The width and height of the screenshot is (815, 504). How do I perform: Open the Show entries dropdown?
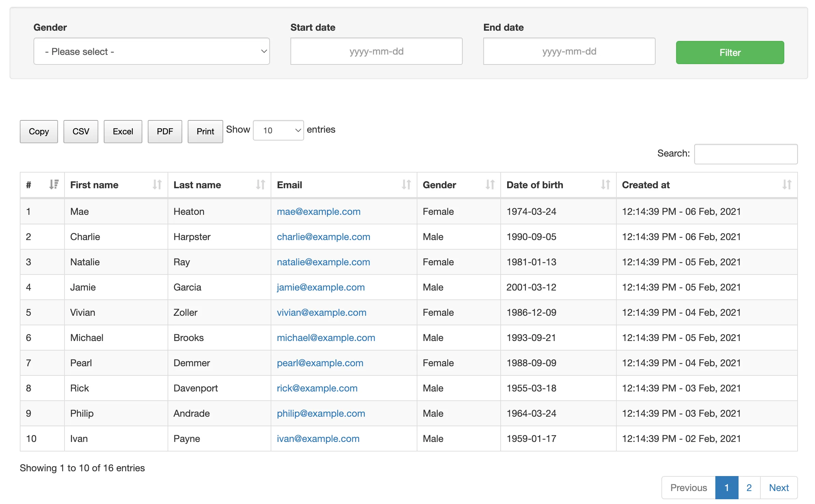click(278, 130)
